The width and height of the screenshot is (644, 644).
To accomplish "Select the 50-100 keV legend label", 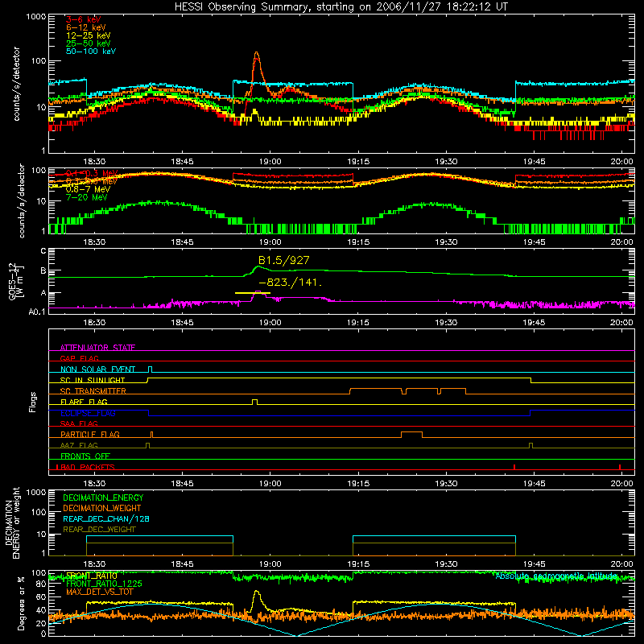I will tap(91, 52).
